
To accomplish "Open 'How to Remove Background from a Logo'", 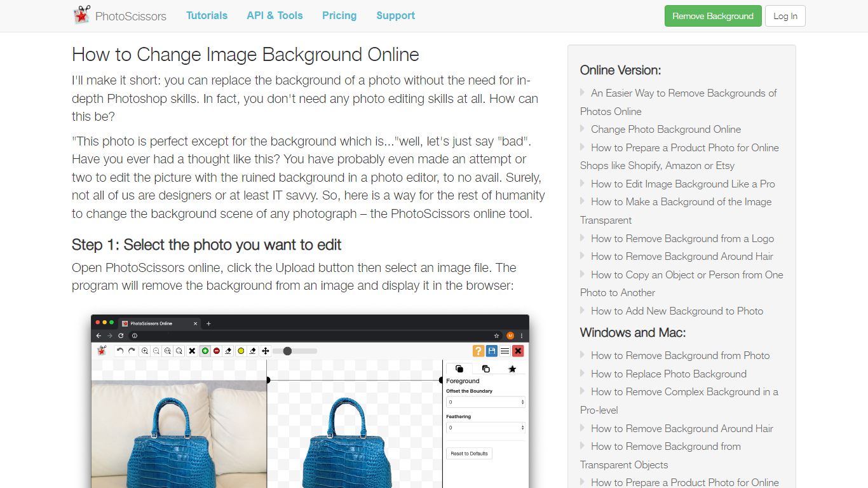I will (682, 238).
